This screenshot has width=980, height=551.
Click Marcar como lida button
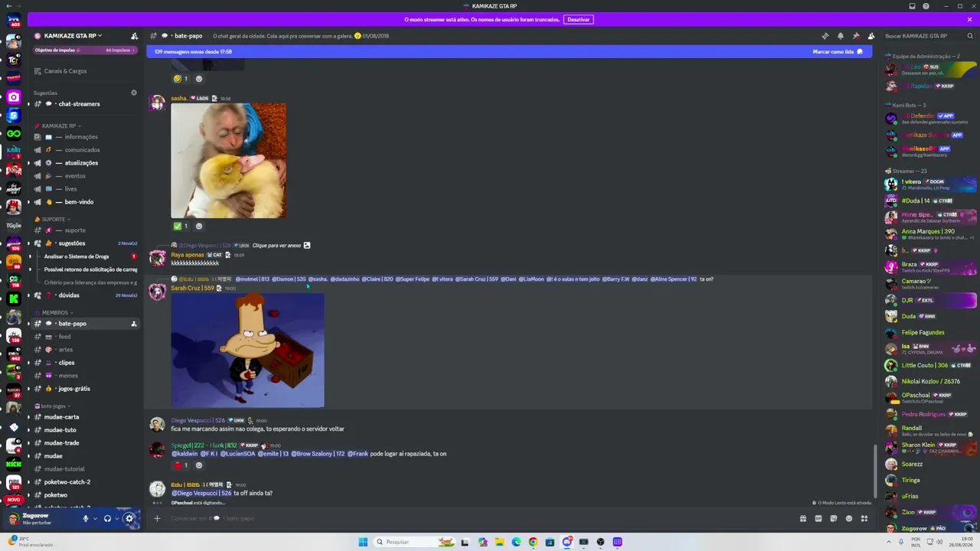(838, 52)
